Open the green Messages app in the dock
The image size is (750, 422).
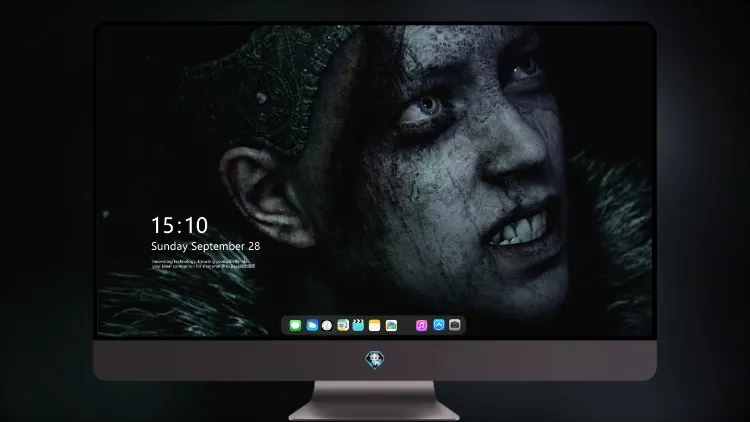point(295,325)
